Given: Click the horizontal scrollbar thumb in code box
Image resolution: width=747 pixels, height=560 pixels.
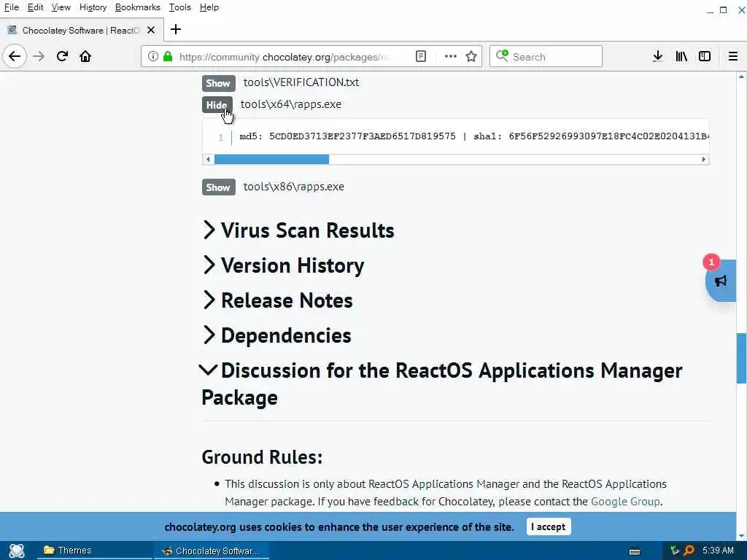Looking at the screenshot, I should [271, 159].
